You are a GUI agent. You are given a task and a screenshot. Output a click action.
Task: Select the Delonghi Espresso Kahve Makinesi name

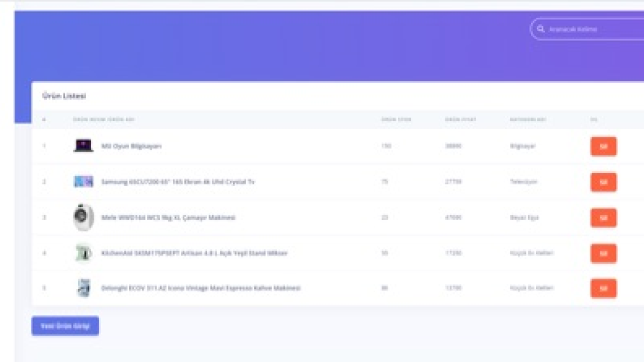[x=201, y=288]
